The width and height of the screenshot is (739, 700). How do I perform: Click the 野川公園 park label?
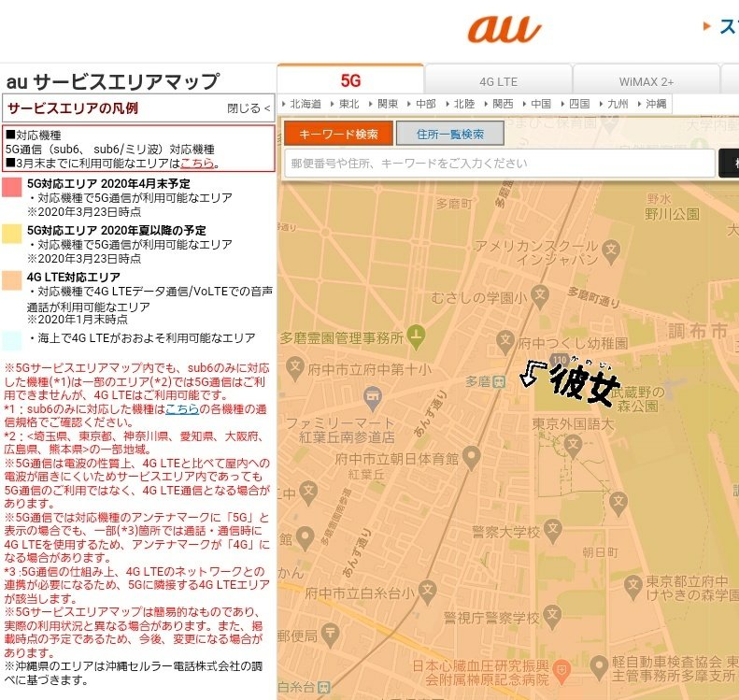tap(672, 214)
